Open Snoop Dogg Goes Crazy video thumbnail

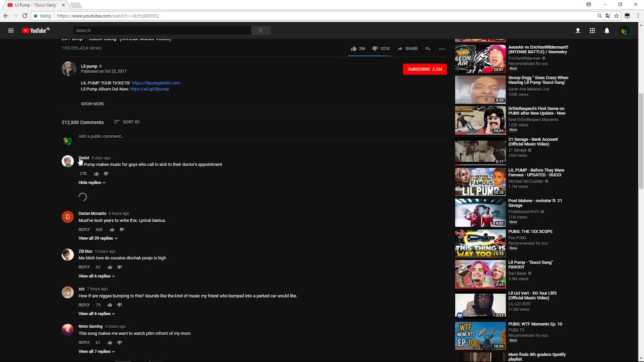click(480, 89)
